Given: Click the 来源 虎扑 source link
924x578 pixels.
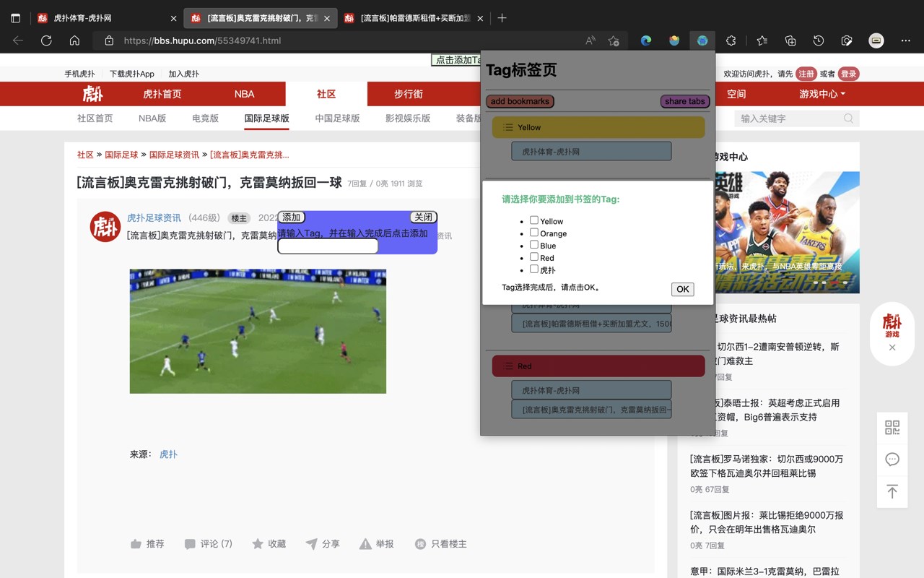Looking at the screenshot, I should point(168,454).
